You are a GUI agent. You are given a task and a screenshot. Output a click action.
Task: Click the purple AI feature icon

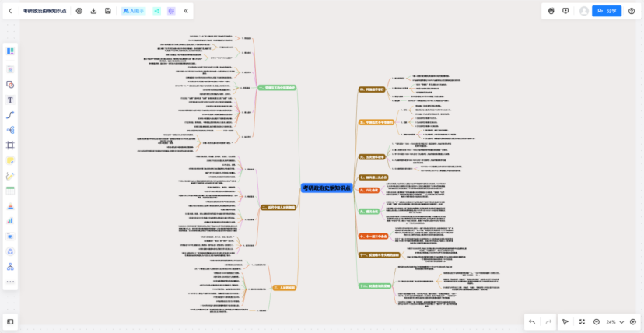[x=171, y=11]
